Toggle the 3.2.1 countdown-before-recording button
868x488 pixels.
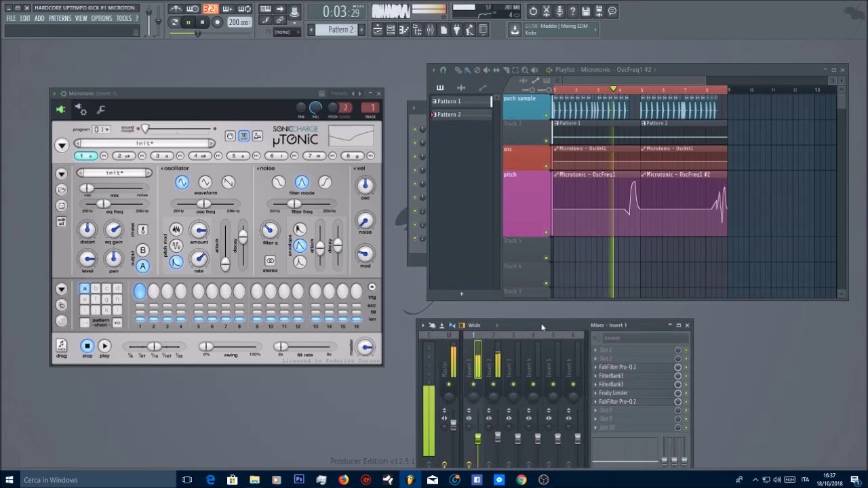tap(210, 9)
